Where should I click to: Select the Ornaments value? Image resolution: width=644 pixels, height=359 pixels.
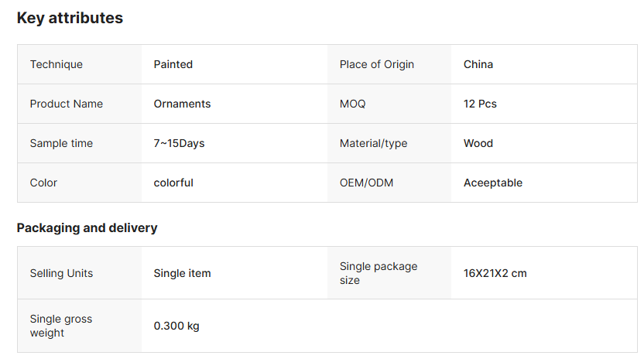(182, 104)
